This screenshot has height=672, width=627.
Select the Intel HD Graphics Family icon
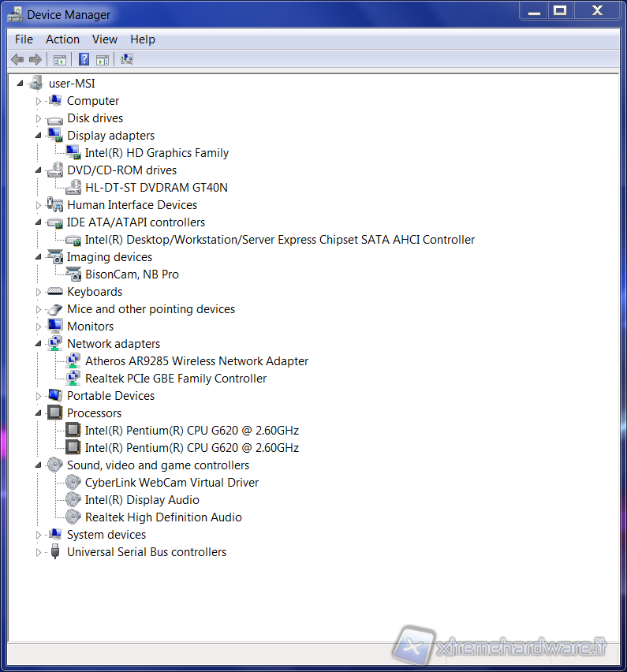click(73, 153)
